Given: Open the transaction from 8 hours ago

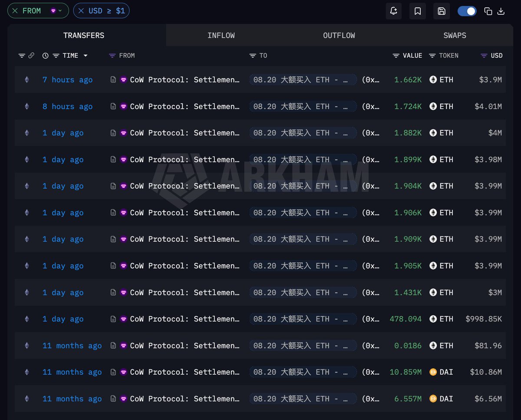Looking at the screenshot, I should coord(68,106).
